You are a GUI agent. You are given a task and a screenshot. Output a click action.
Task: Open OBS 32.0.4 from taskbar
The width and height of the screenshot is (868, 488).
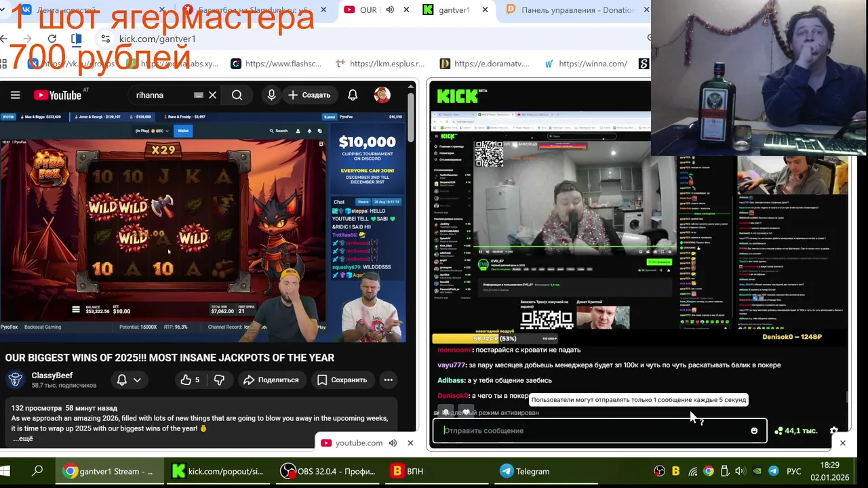pos(328,471)
